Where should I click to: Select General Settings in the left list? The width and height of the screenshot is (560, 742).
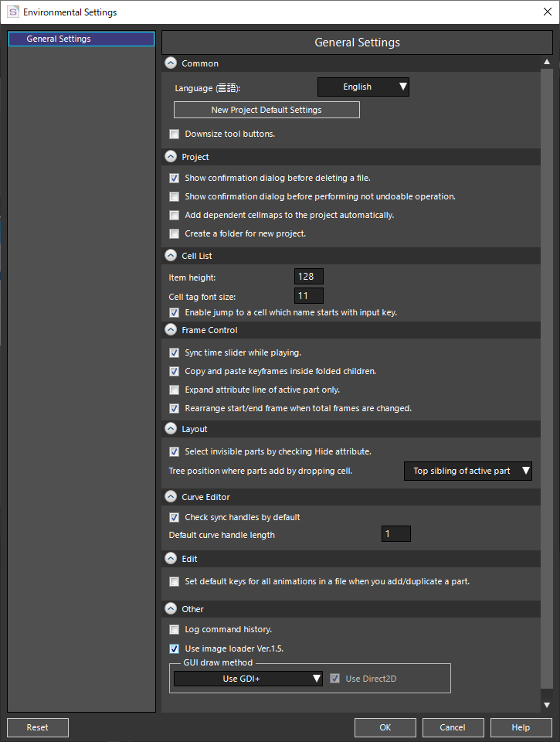point(81,39)
